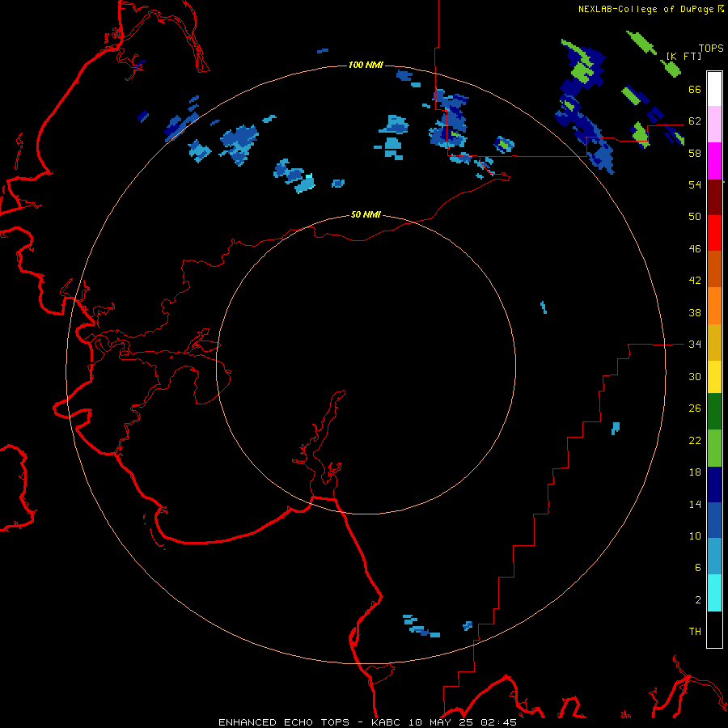Click the light pink legend swatch
This screenshot has width=728, height=728.
(714, 125)
